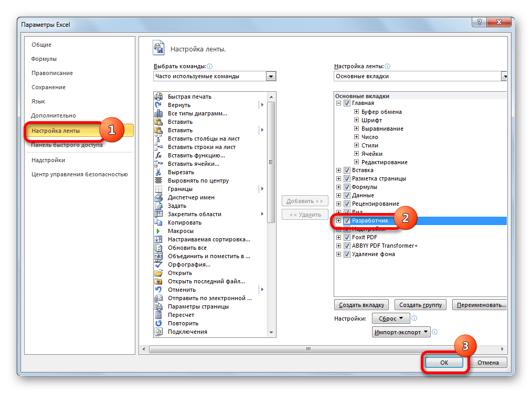Click the Переименовать button

click(480, 305)
